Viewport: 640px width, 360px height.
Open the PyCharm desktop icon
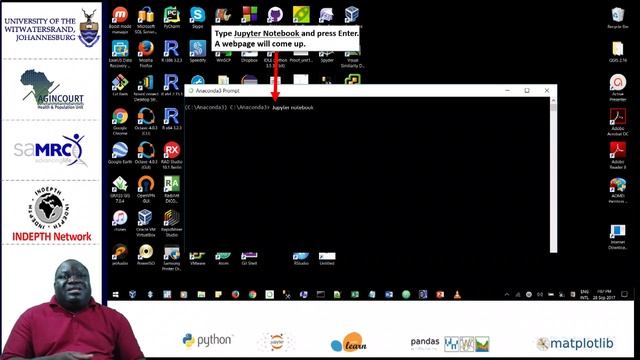click(171, 18)
